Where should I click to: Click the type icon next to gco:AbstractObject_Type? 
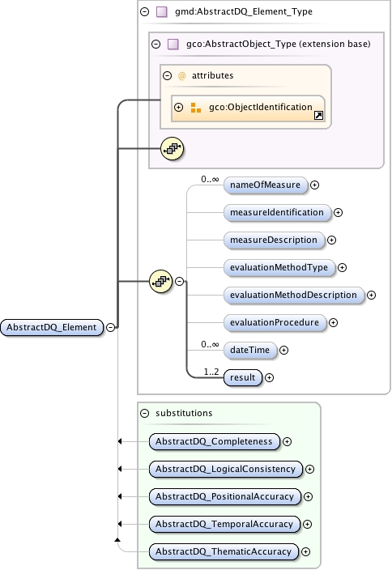(x=173, y=45)
